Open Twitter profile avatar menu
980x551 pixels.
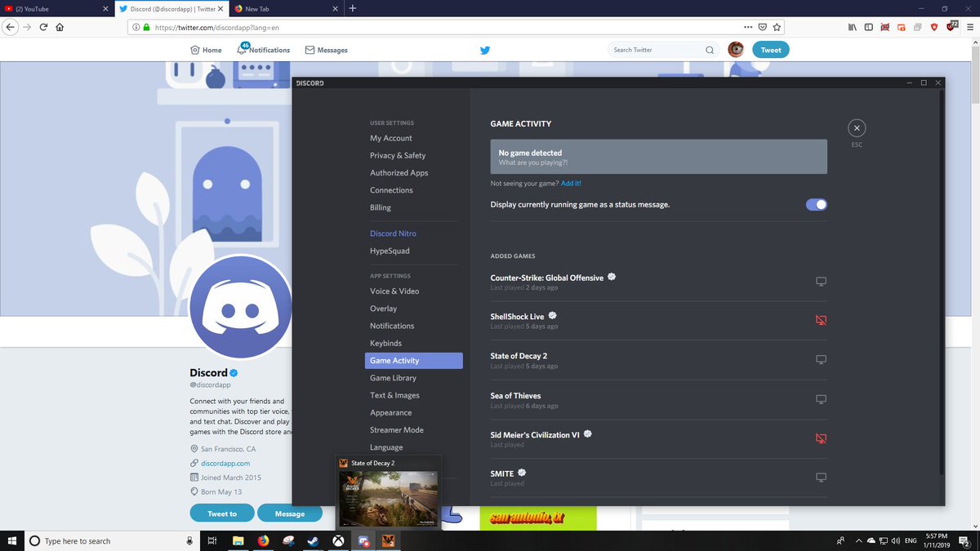pyautogui.click(x=736, y=50)
